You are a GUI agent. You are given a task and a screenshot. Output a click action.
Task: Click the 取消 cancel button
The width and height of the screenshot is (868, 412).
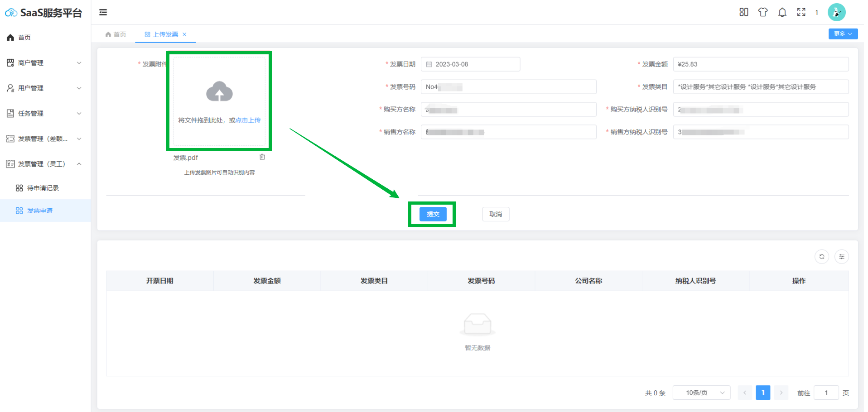[496, 214]
